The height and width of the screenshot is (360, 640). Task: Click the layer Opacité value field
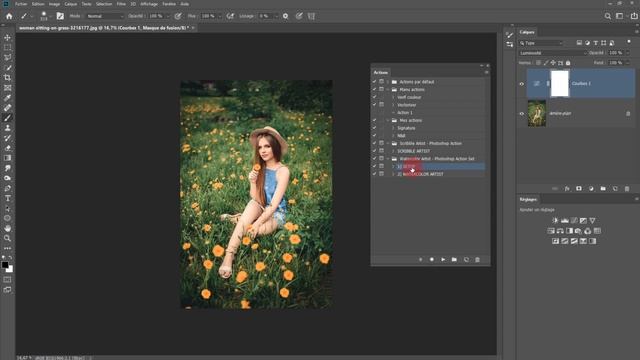click(616, 53)
